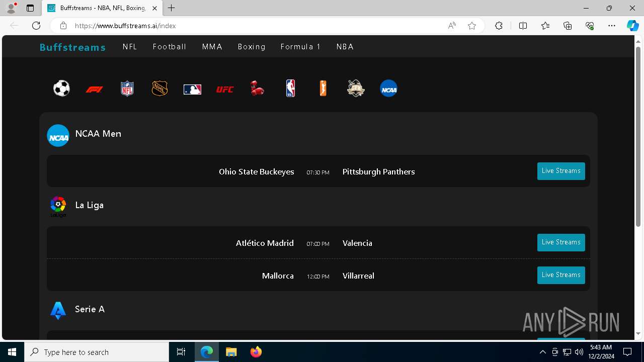Open Task View on taskbar
Screen dimensions: 644x362
coord(181,352)
